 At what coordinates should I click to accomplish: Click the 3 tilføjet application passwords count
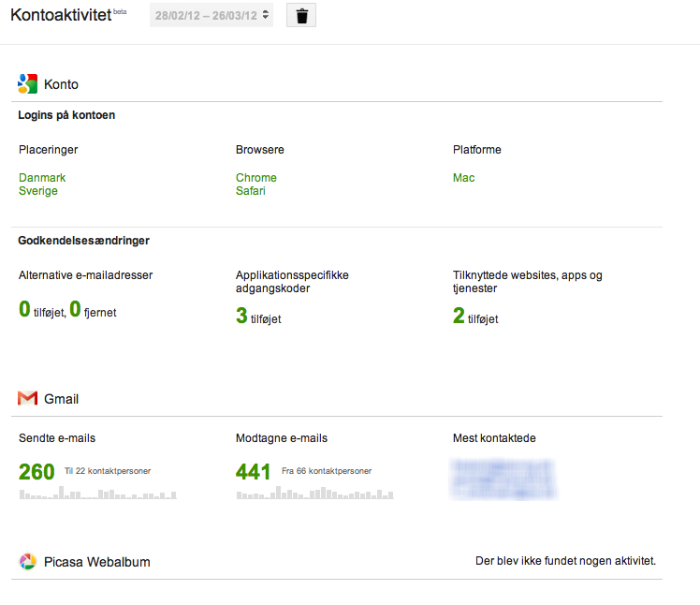tap(258, 316)
